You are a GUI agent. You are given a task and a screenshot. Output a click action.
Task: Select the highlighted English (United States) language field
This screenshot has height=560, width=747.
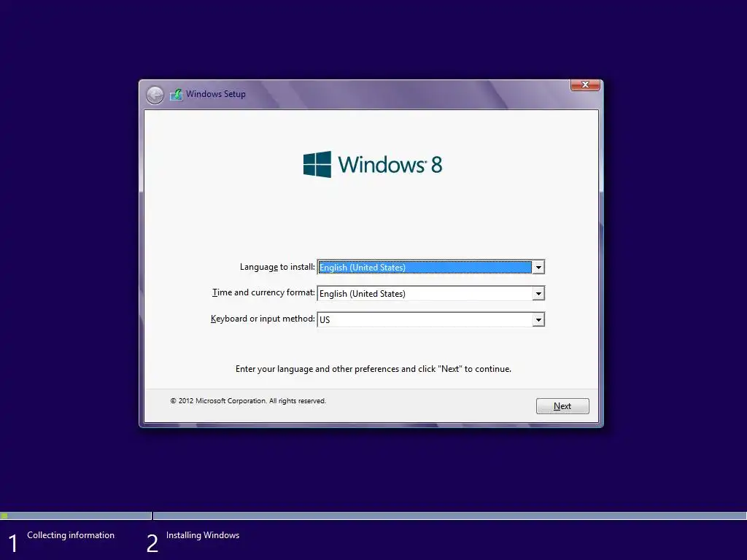tap(425, 267)
